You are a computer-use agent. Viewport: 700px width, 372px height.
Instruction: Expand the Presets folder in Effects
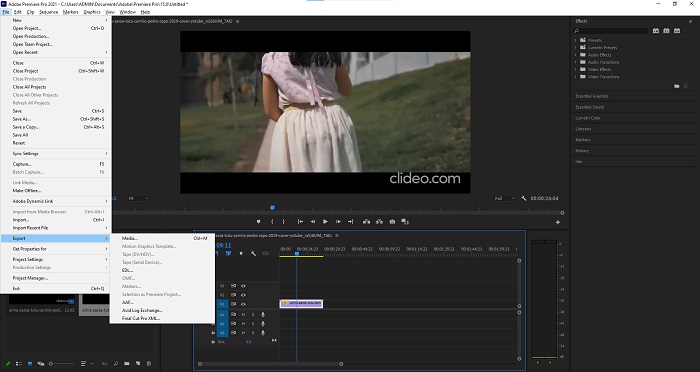tap(575, 40)
